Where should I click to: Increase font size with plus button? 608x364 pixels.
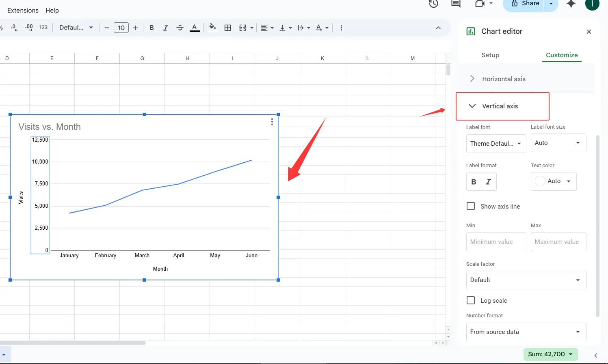[x=135, y=28]
